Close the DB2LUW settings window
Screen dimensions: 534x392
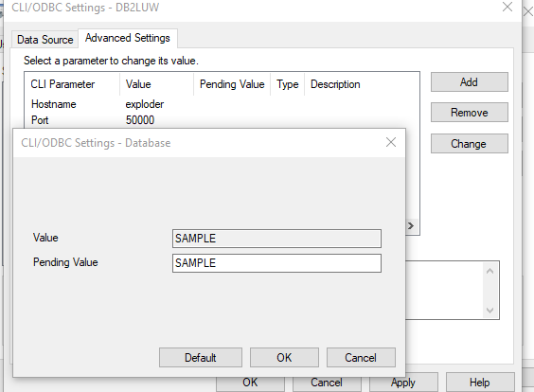(x=507, y=7)
